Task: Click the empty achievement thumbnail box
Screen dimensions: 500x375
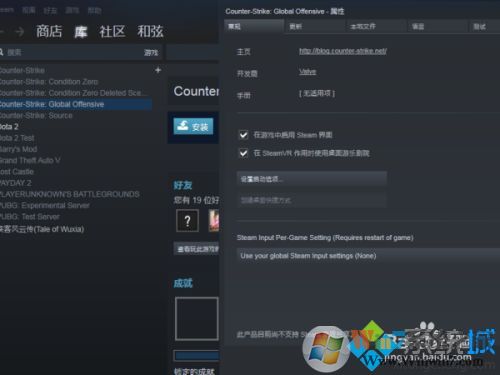Action: click(x=197, y=319)
